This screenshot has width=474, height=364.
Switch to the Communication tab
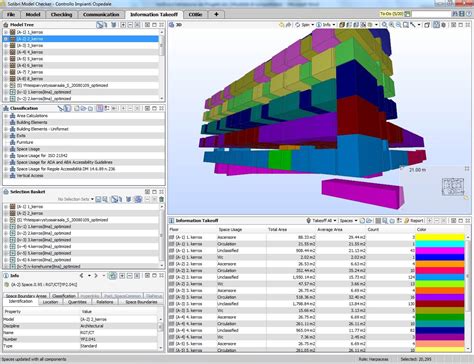(101, 15)
